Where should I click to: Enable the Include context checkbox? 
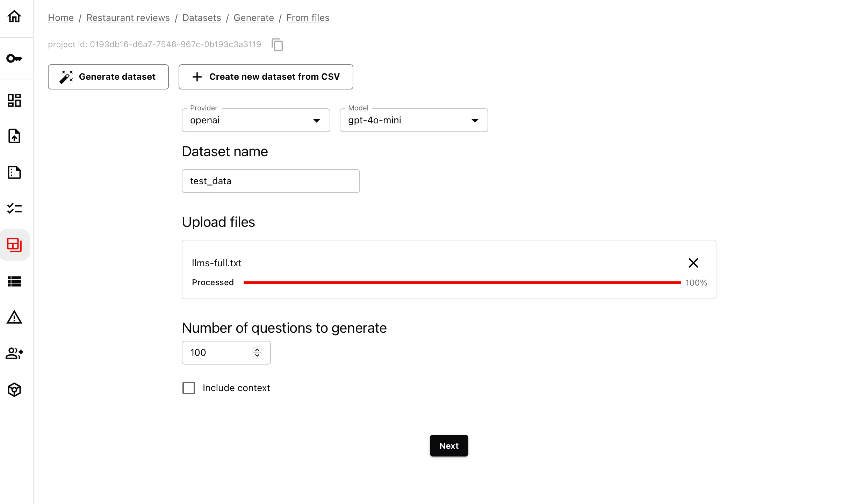click(189, 388)
